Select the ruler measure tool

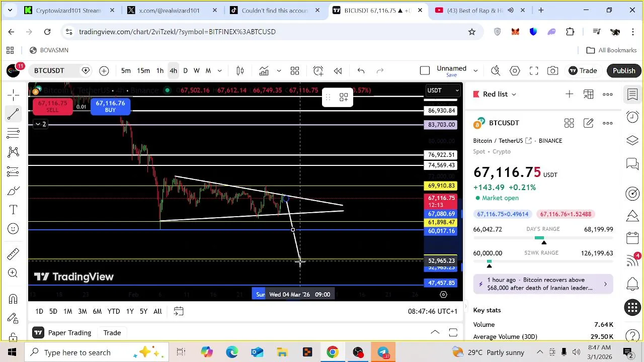(x=14, y=253)
